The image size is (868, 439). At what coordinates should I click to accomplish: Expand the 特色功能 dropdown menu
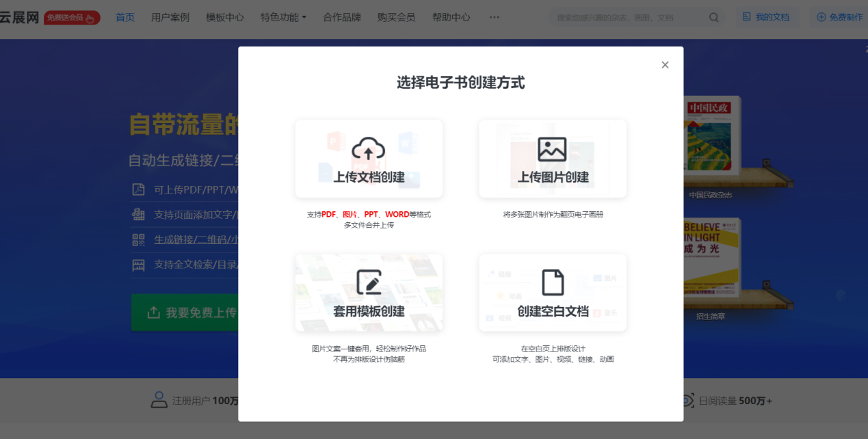(x=283, y=18)
